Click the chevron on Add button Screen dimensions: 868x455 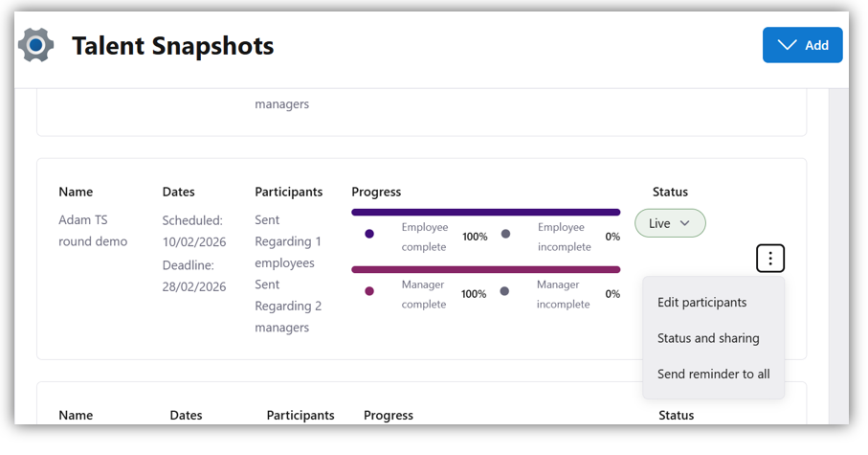tap(788, 45)
